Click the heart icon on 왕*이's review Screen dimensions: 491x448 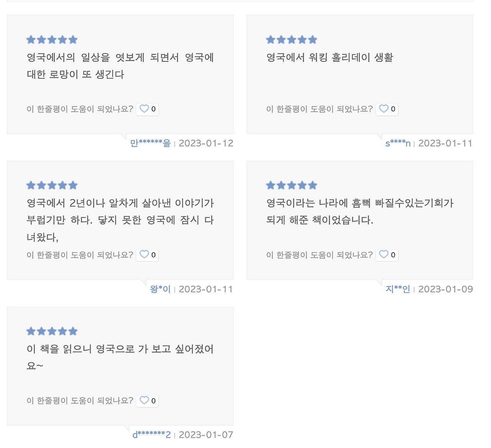coord(144,255)
